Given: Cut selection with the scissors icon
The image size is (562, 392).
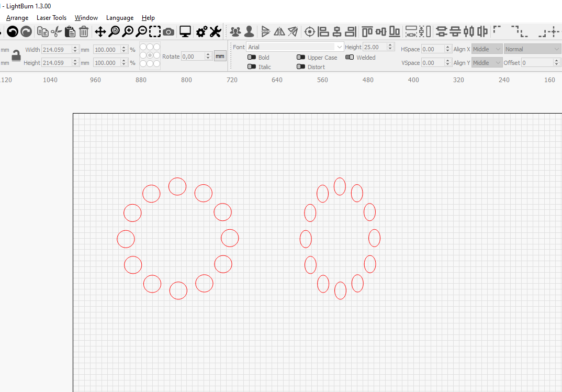Looking at the screenshot, I should (x=57, y=32).
